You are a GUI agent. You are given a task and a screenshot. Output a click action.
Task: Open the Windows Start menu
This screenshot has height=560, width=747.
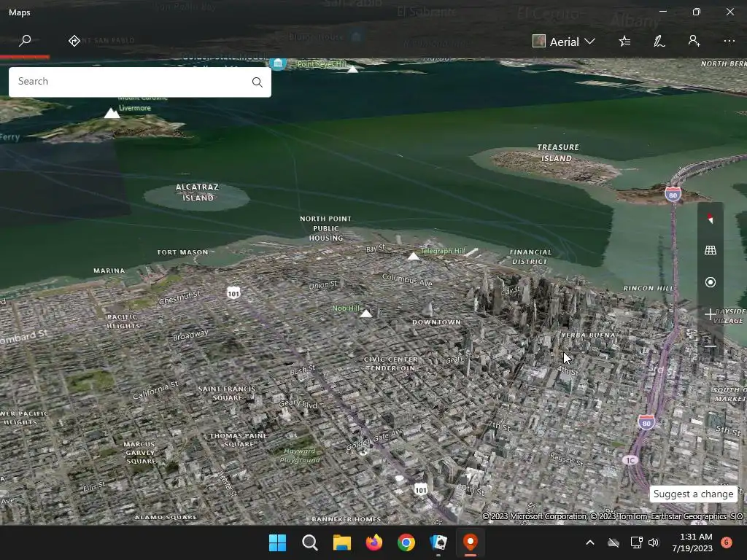click(277, 542)
